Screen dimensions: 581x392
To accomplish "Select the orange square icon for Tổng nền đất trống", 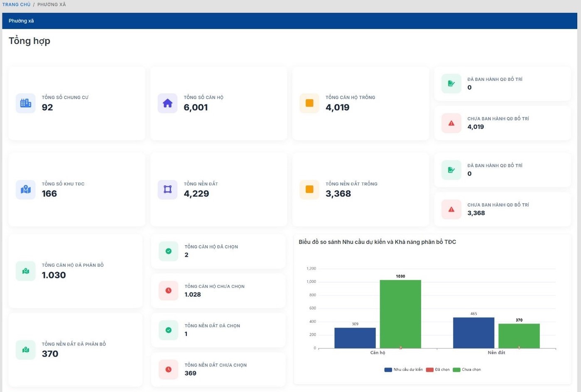I will click(x=309, y=190).
